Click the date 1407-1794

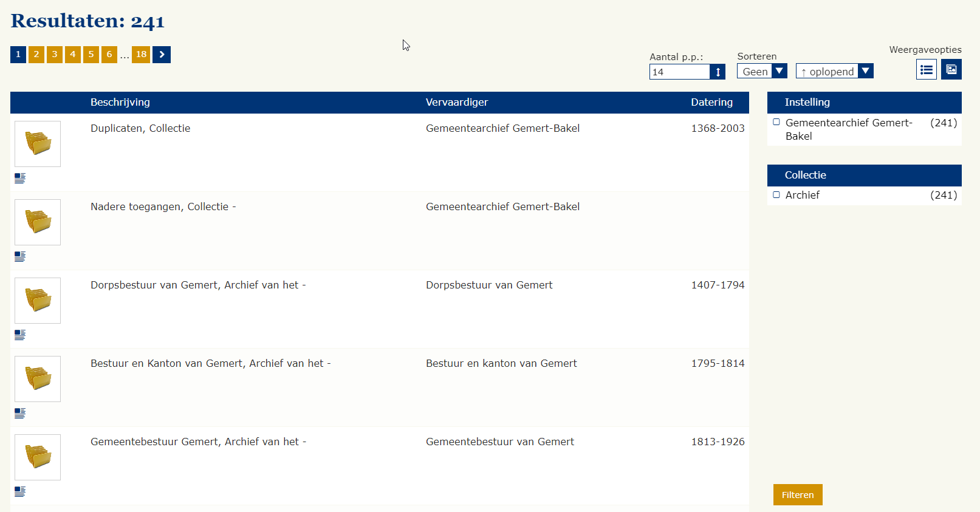pyautogui.click(x=718, y=285)
